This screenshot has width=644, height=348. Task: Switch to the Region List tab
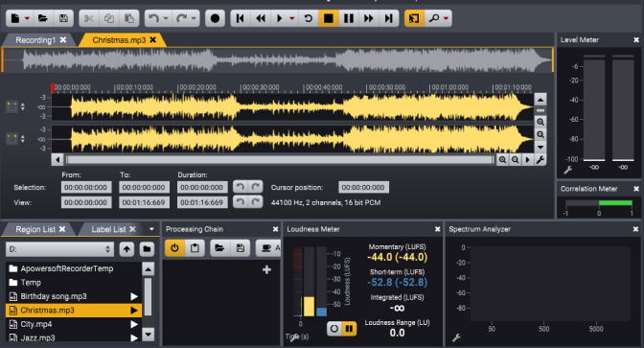(x=35, y=229)
